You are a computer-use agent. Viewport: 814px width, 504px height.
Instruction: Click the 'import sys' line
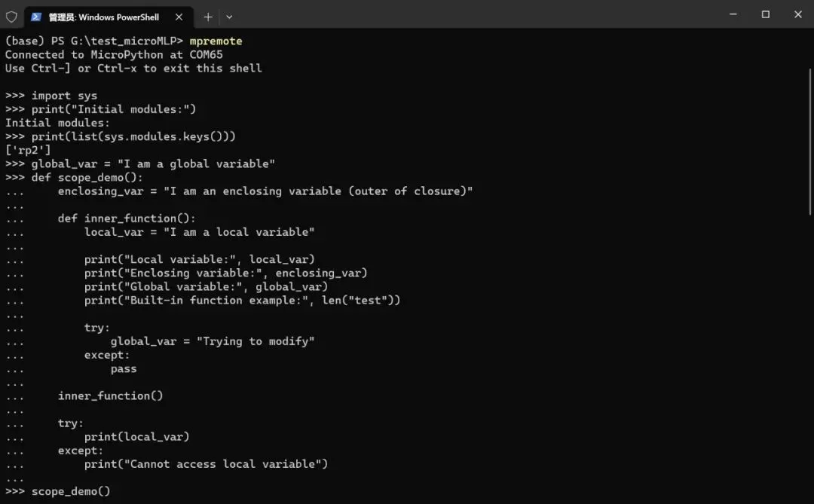coord(51,96)
